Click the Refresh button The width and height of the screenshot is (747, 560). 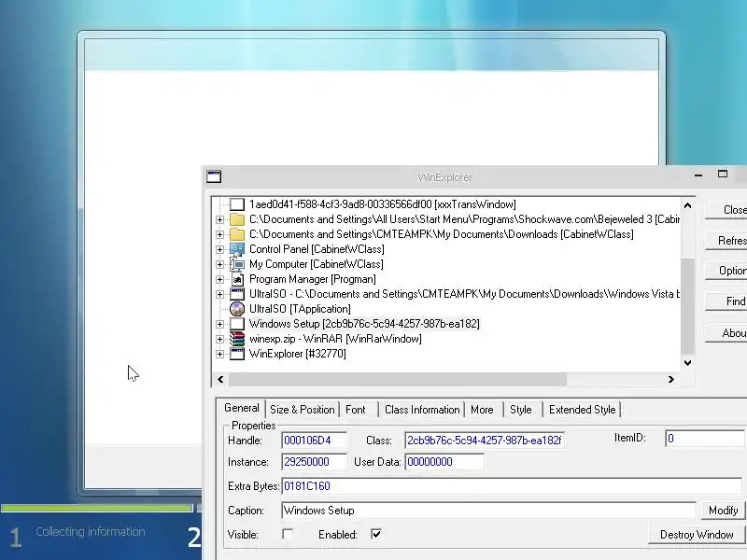point(726,241)
